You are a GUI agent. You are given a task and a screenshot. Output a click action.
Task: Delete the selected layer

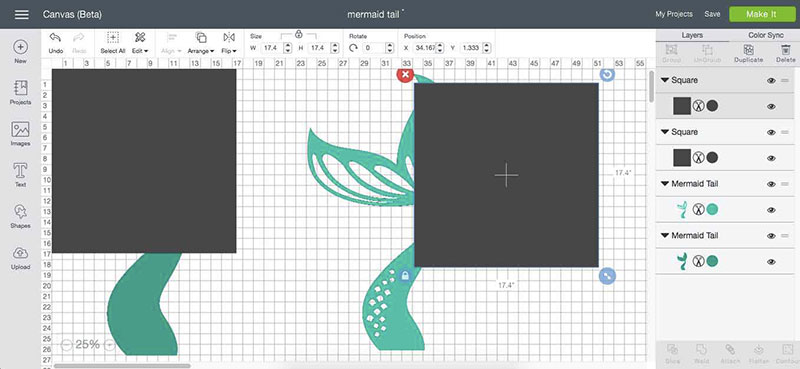point(785,53)
